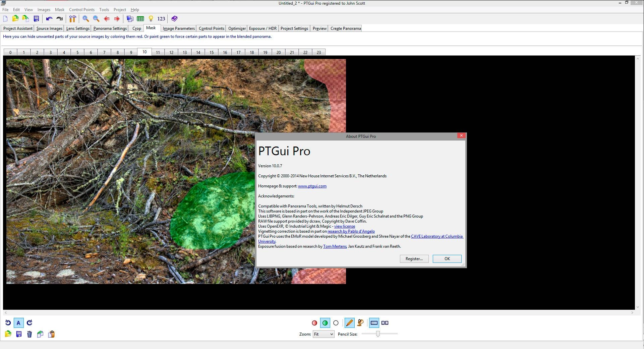Open the 'view license' link
The width and height of the screenshot is (644, 349).
(345, 226)
